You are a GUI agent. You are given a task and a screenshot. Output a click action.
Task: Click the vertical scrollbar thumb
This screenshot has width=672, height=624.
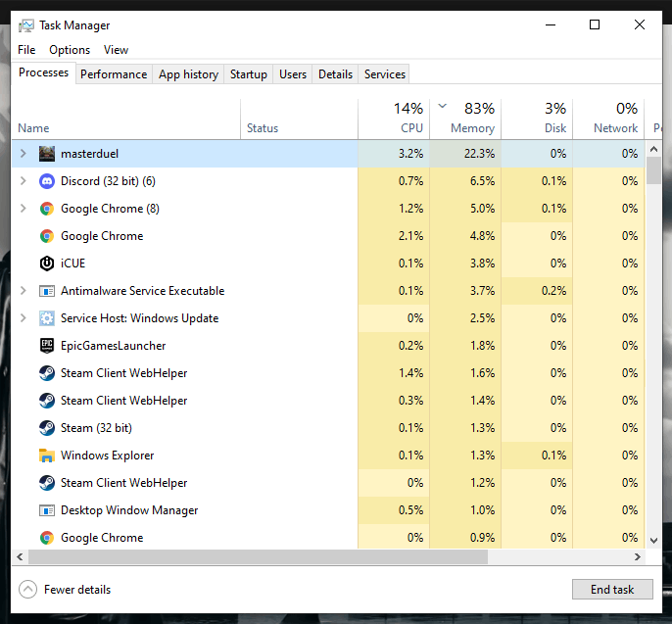(x=653, y=170)
